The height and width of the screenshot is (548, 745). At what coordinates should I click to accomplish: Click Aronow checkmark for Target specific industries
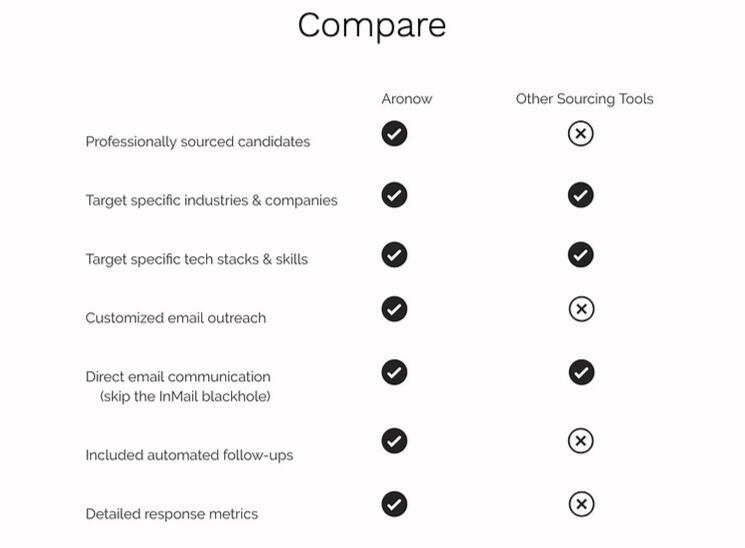(394, 195)
